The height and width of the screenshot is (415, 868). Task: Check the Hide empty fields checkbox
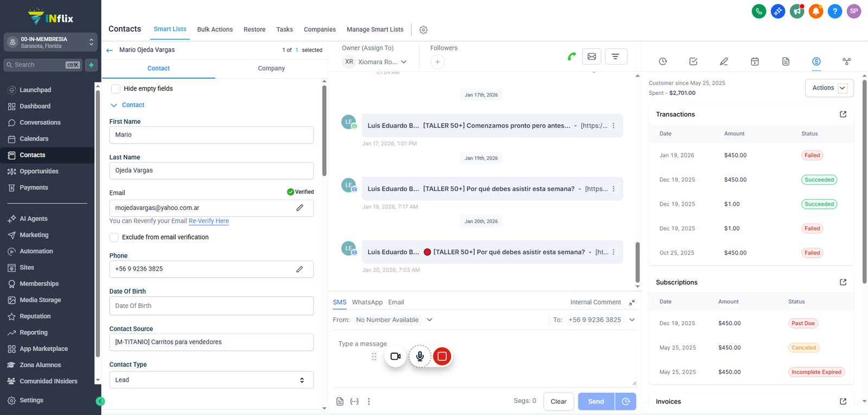[x=116, y=88]
